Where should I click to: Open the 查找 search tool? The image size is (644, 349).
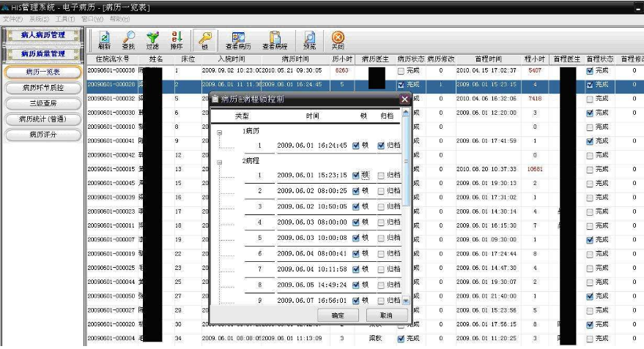point(128,40)
